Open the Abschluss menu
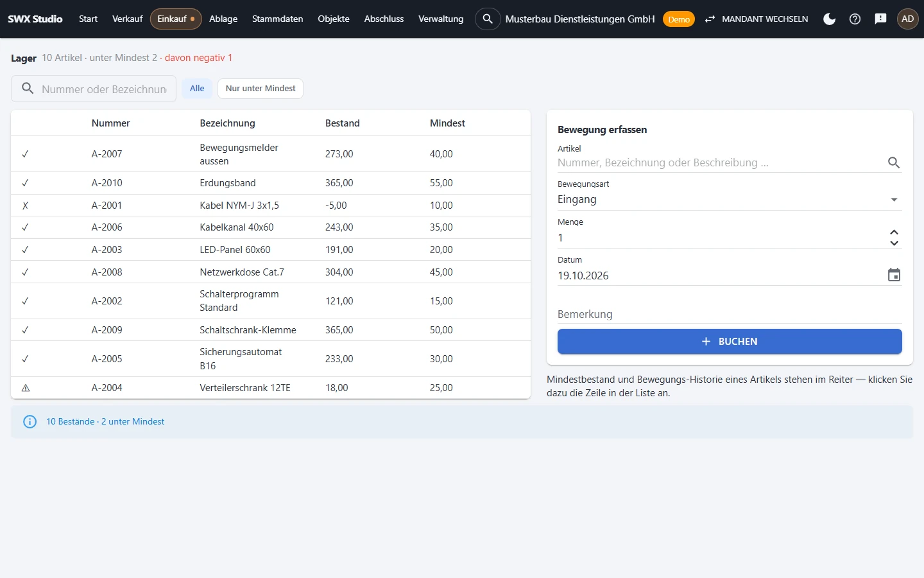924x578 pixels. pyautogui.click(x=384, y=19)
